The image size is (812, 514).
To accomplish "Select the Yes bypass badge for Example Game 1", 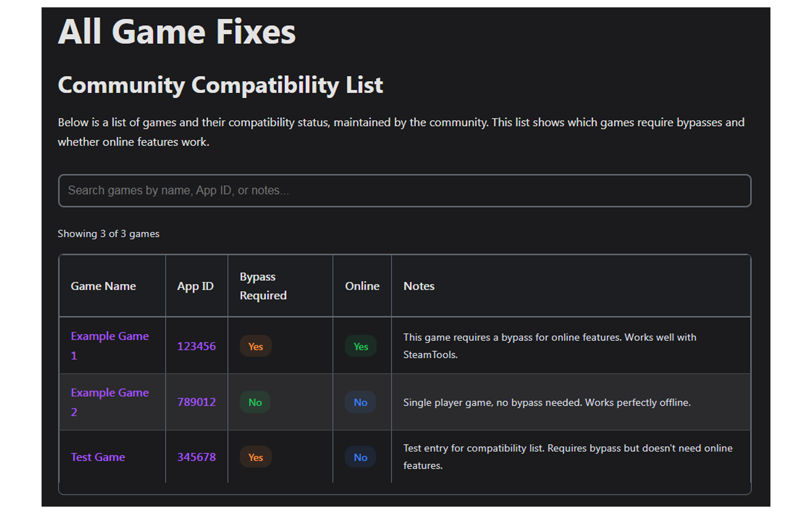I will point(255,346).
